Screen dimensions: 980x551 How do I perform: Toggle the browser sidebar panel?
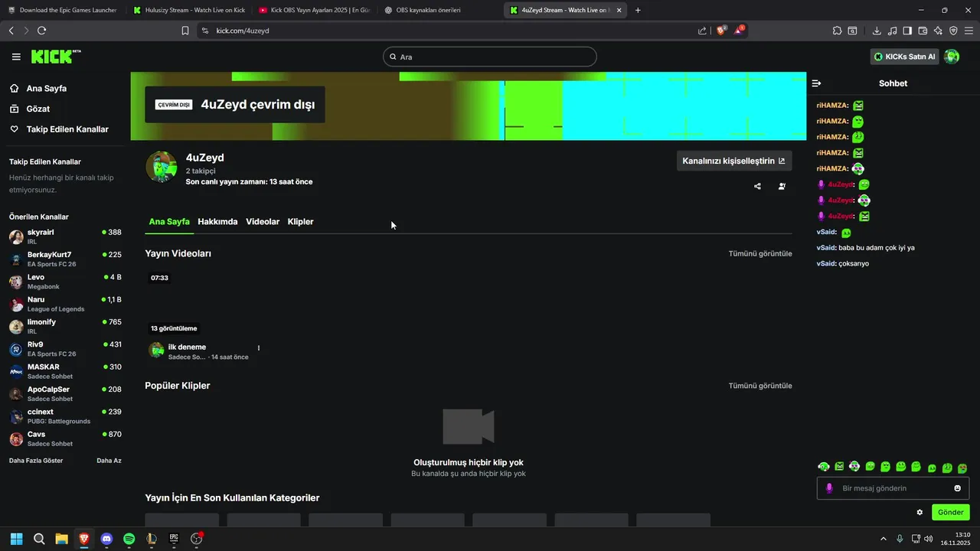coord(907,31)
